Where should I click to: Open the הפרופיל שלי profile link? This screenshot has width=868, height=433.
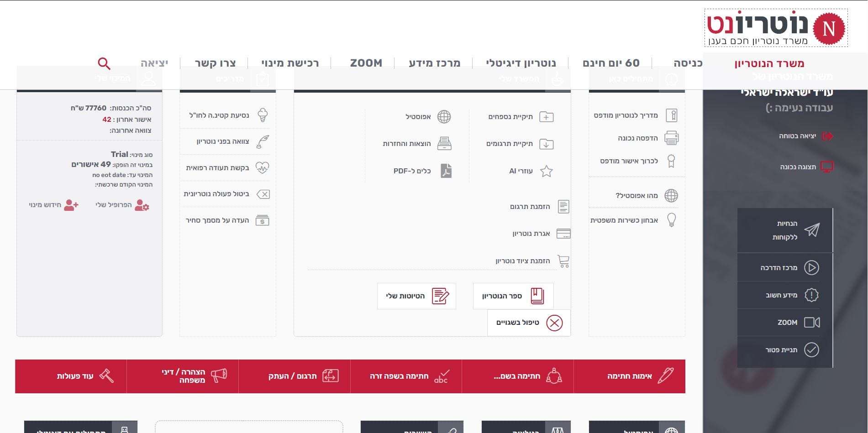[122, 205]
